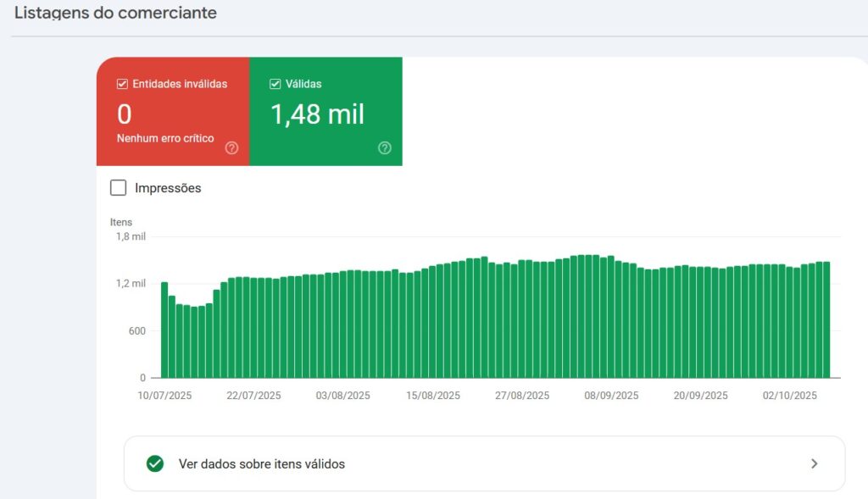Select the last green bar in chart
Screen dimensions: 868x499
coord(826,319)
